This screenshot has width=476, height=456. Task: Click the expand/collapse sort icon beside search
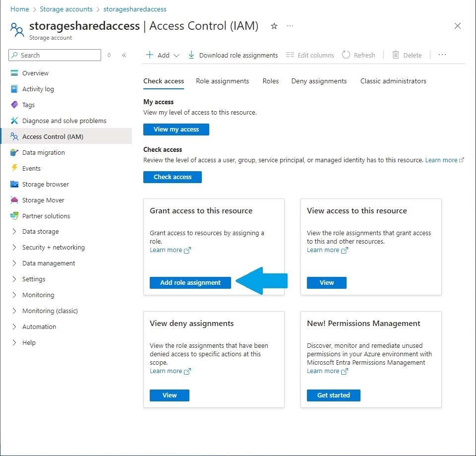point(109,55)
